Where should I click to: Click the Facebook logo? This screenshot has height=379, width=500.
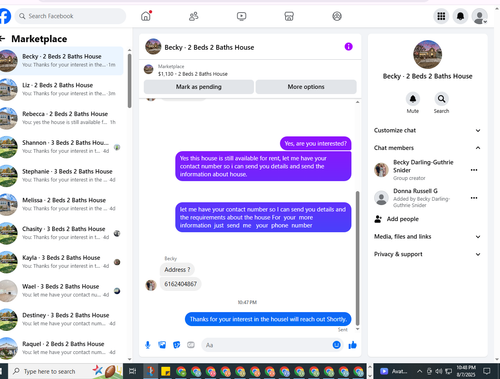pyautogui.click(x=5, y=16)
